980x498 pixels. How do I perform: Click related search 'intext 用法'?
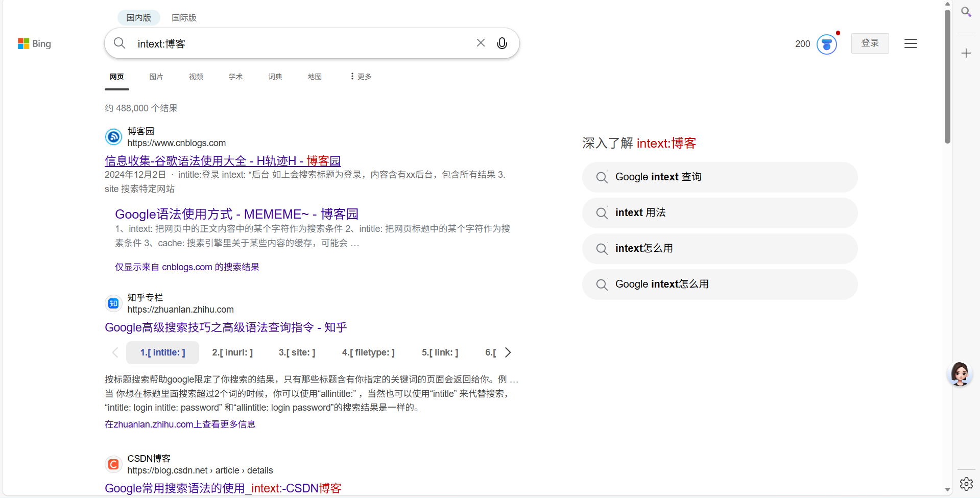point(720,213)
